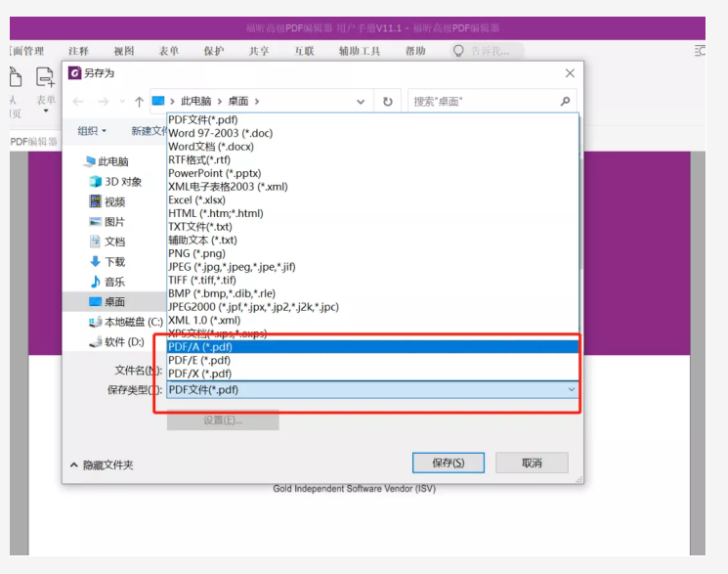Open 视频 folder in the sidebar
The image size is (728, 574).
107,201
